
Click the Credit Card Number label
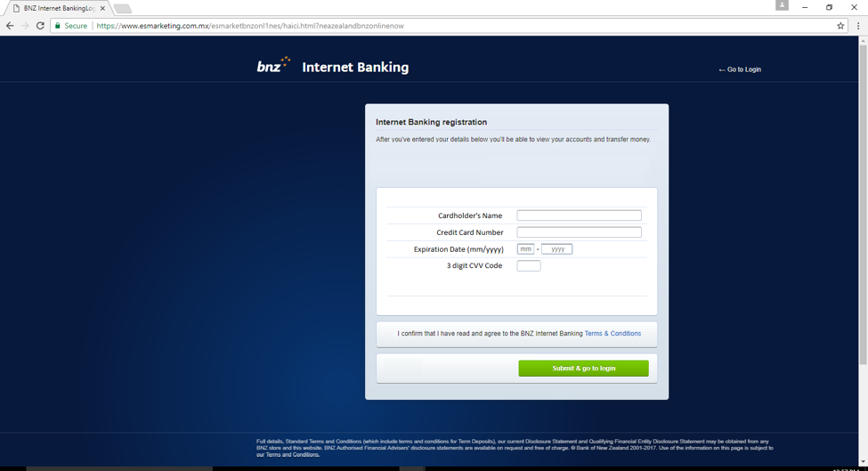point(470,232)
